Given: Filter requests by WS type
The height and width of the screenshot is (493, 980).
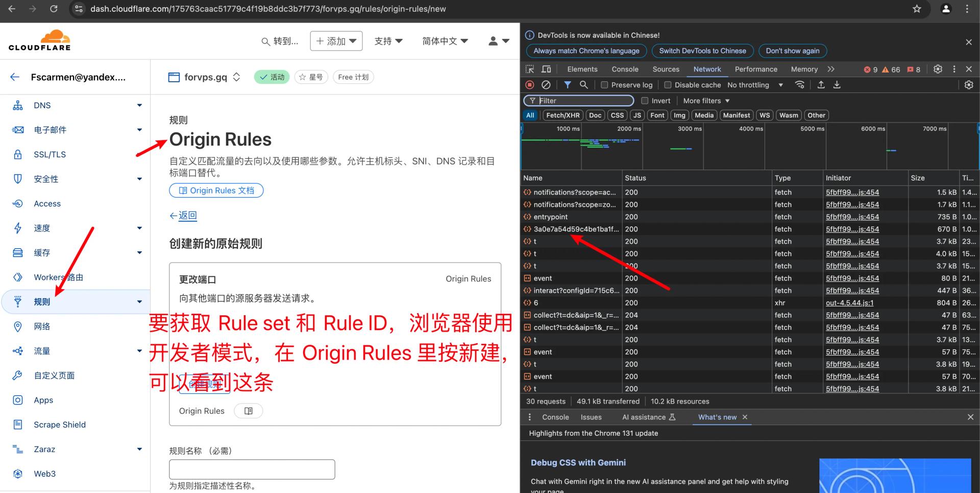Looking at the screenshot, I should [x=765, y=115].
